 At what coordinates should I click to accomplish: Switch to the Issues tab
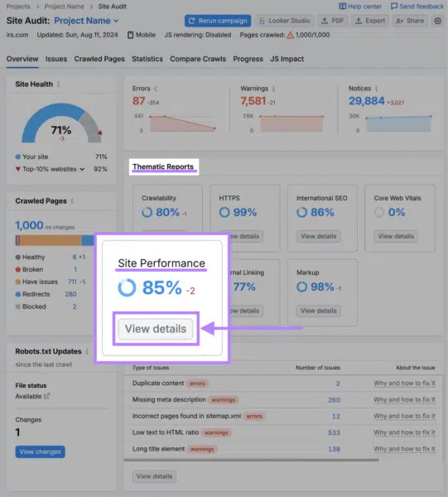[56, 59]
